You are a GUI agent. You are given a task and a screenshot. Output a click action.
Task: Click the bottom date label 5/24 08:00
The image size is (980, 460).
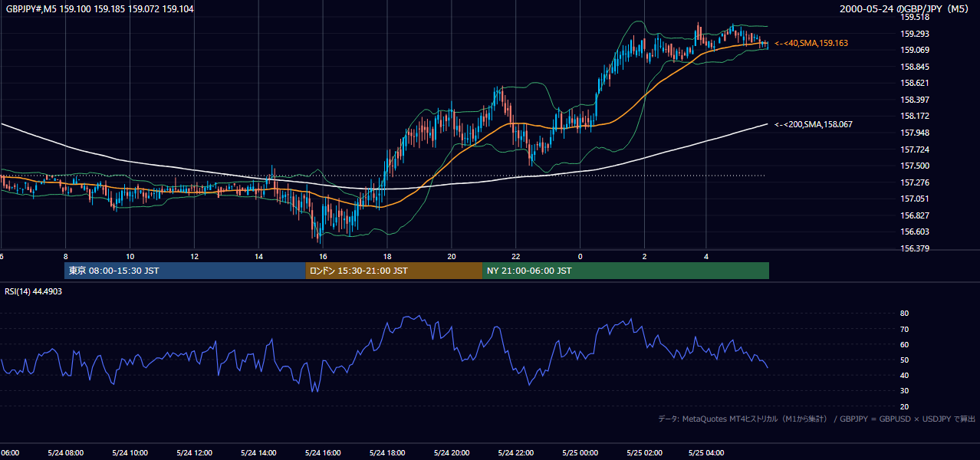(x=65, y=453)
